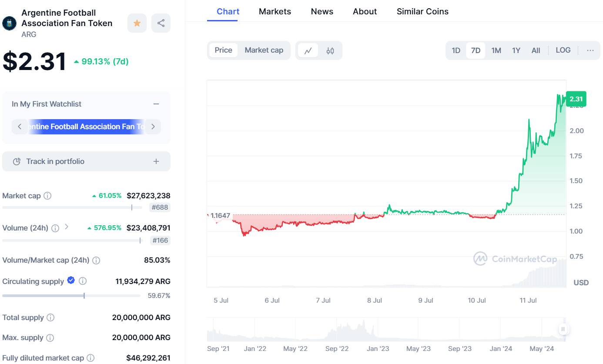The image size is (603, 364).
Task: Click the #166 volume rank badge
Action: (x=160, y=240)
